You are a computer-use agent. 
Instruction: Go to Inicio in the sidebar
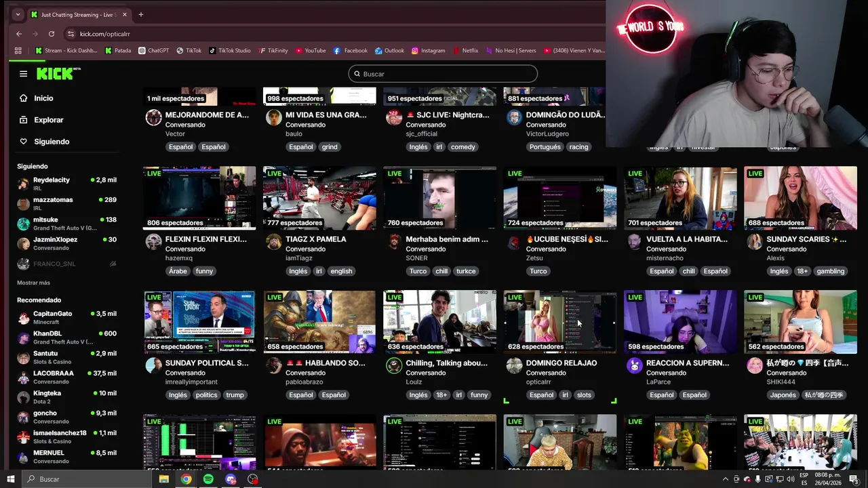[x=43, y=98]
